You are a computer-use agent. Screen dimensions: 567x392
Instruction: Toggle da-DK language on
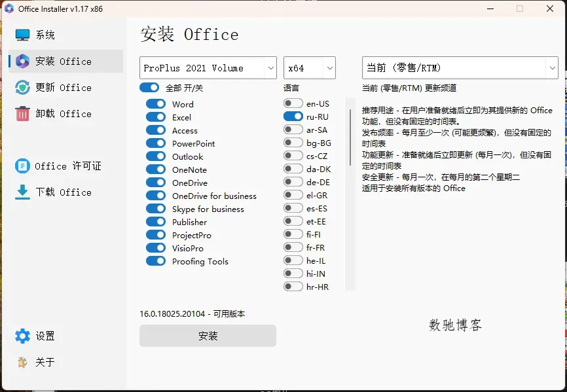pyautogui.click(x=293, y=169)
